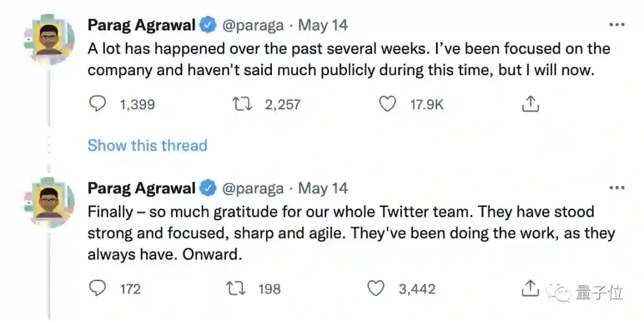This screenshot has height=321, width=644.
Task: Open Parag Agrawal's profile from second tweet name
Action: (141, 188)
